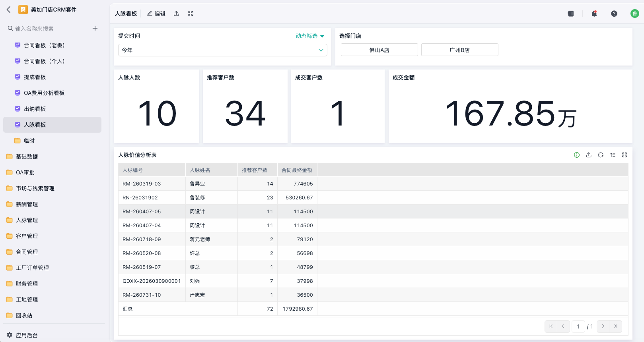The width and height of the screenshot is (644, 342).
Task: Expand the 市场与线索管理 folder
Action: (53, 188)
